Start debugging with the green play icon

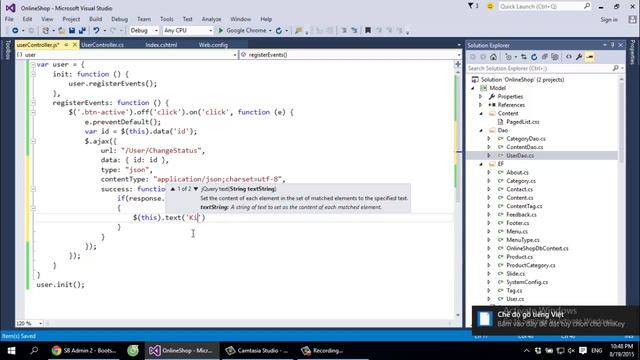coord(221,31)
